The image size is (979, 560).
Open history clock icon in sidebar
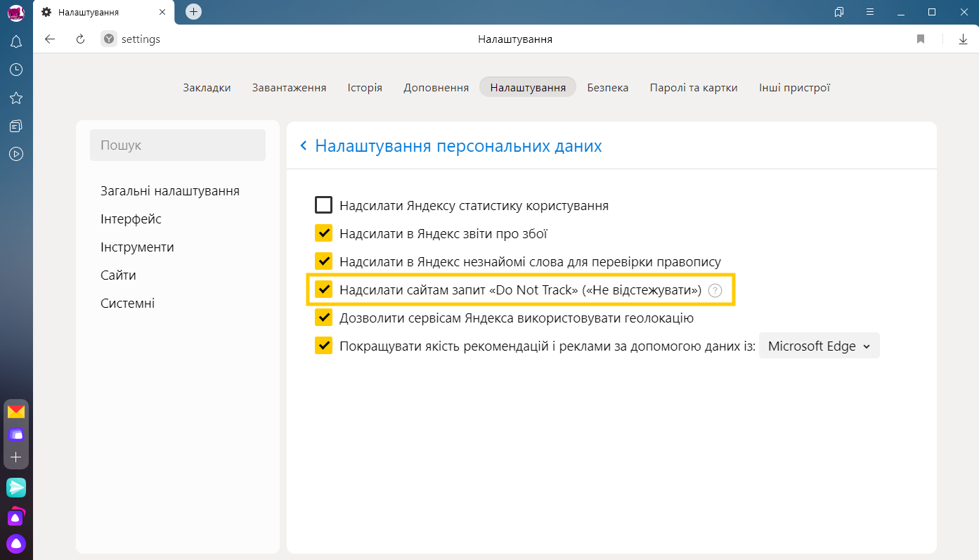[x=15, y=70]
